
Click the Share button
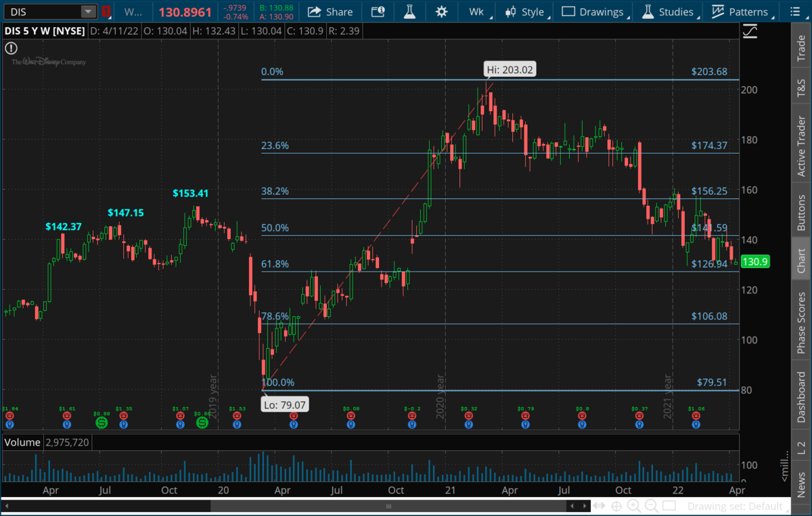330,12
